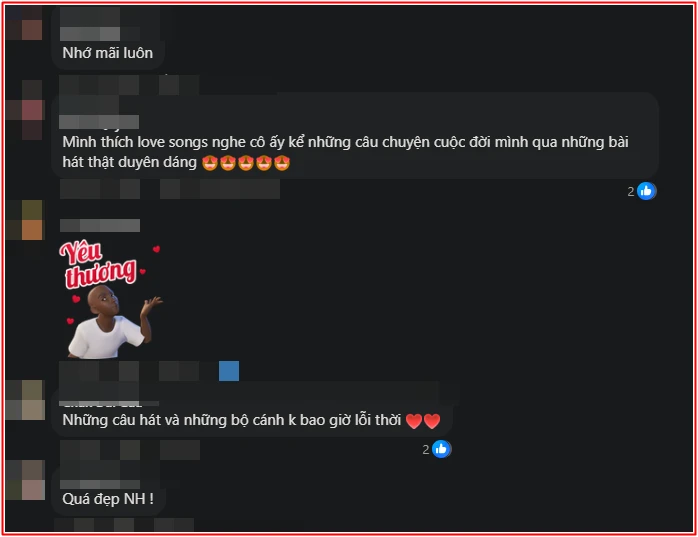Viewport: 698px width, 537px height.
Task: Open avatar of Quá đẹp NH commenter
Action: click(26, 480)
